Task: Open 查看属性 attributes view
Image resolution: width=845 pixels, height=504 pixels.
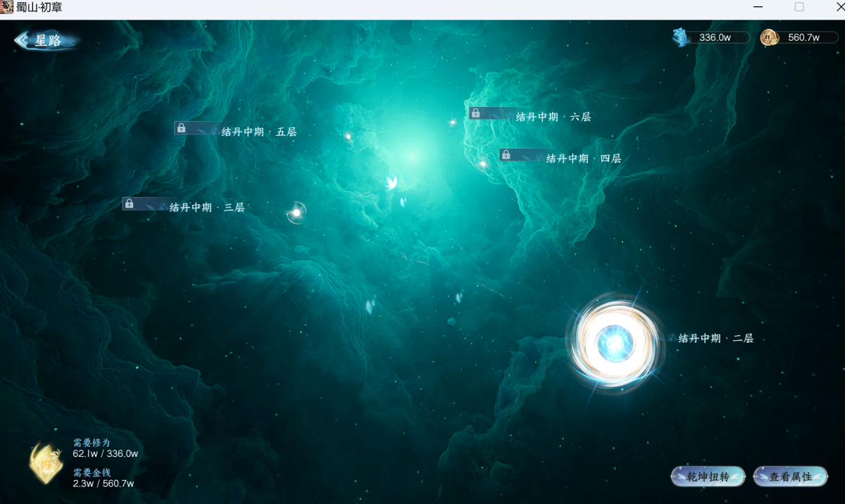Action: click(x=790, y=477)
